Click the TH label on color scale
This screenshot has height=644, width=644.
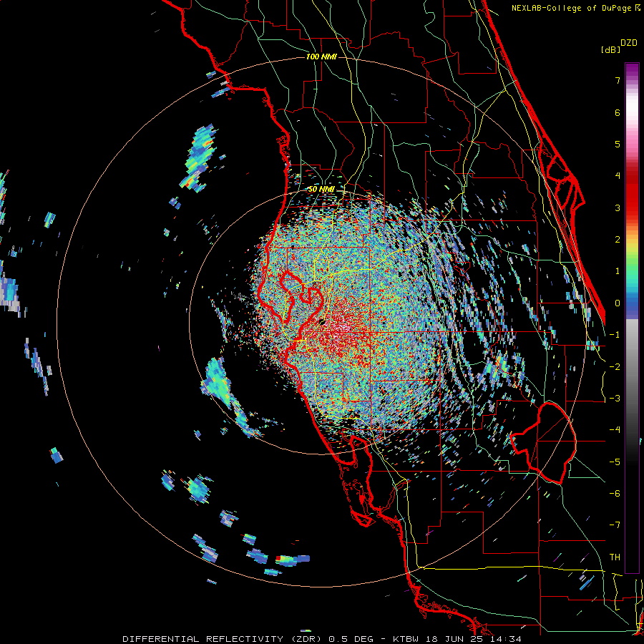tap(615, 557)
